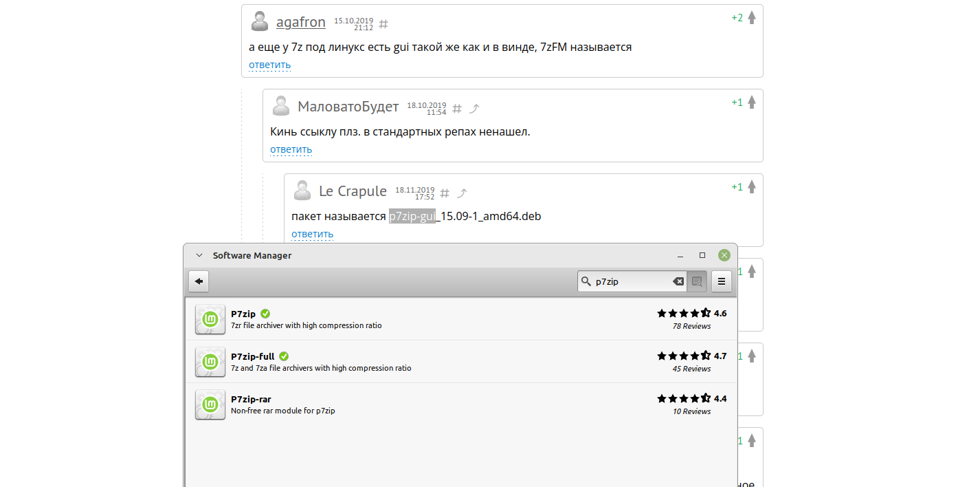
Task: Jump to parent of Le Crapule's comment
Action: click(x=463, y=193)
